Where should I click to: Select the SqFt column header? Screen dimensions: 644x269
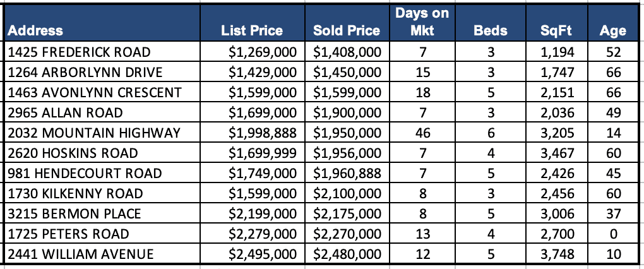coord(556,30)
